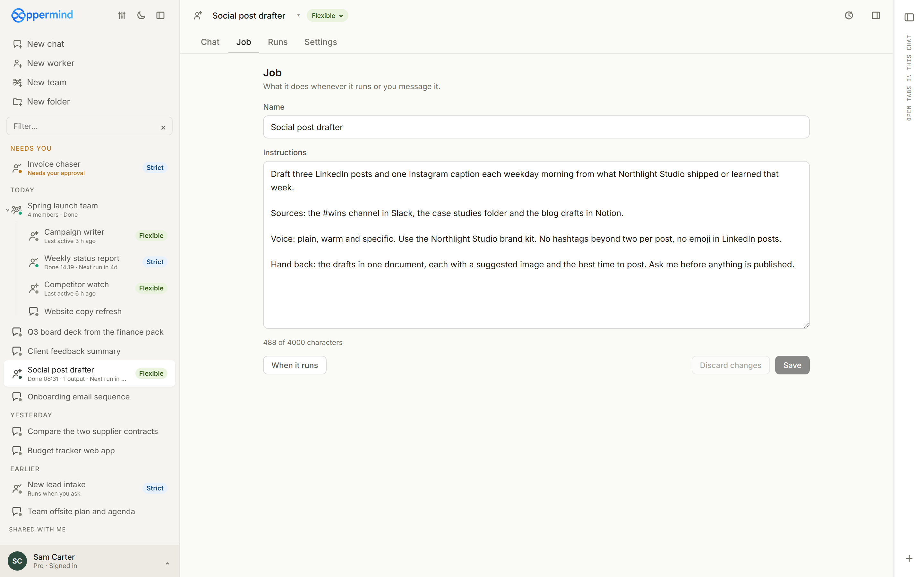Screen dimensions: 924x577
Task: Click into the Name input field
Action: [x=536, y=127]
